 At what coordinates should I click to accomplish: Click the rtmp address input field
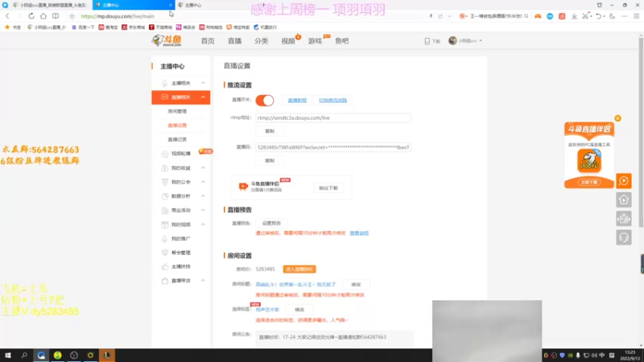coord(333,117)
